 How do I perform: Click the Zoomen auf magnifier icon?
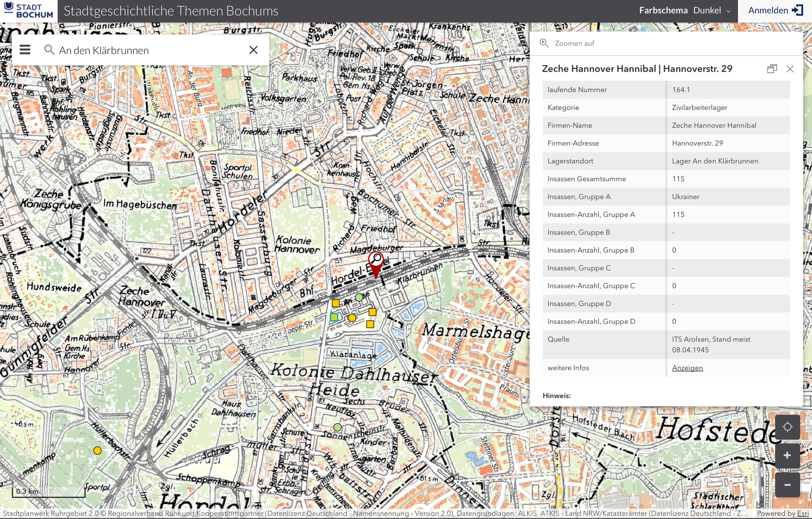click(544, 43)
